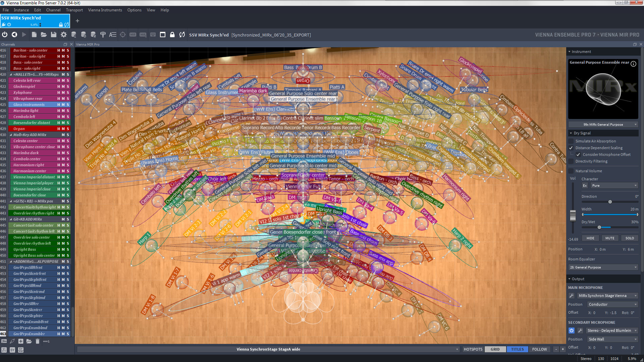Click the window frame icon in toolbar
The width and height of the screenshot is (644, 362).
tap(163, 35)
